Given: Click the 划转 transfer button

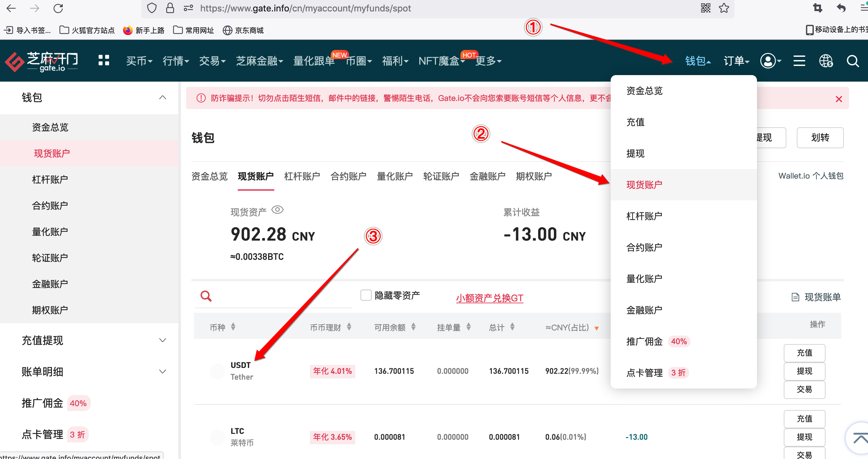Looking at the screenshot, I should tap(820, 138).
